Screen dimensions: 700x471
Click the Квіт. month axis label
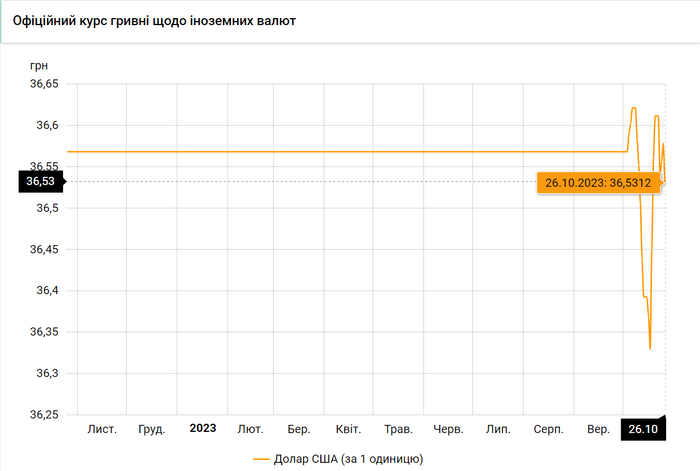coord(348,429)
